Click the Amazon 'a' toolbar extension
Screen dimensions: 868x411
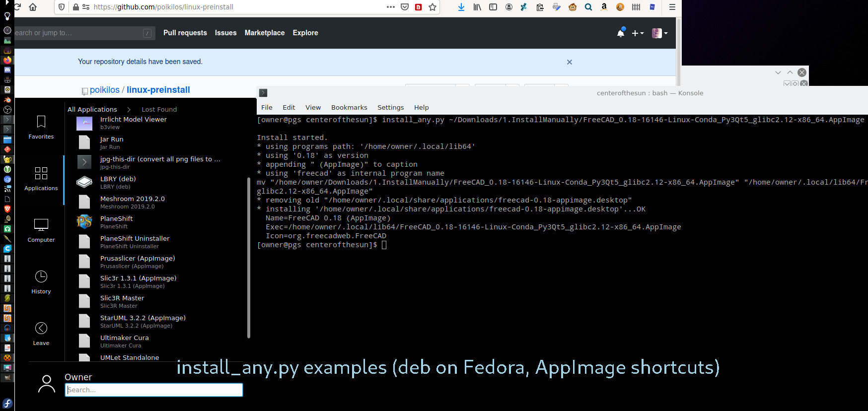point(604,7)
